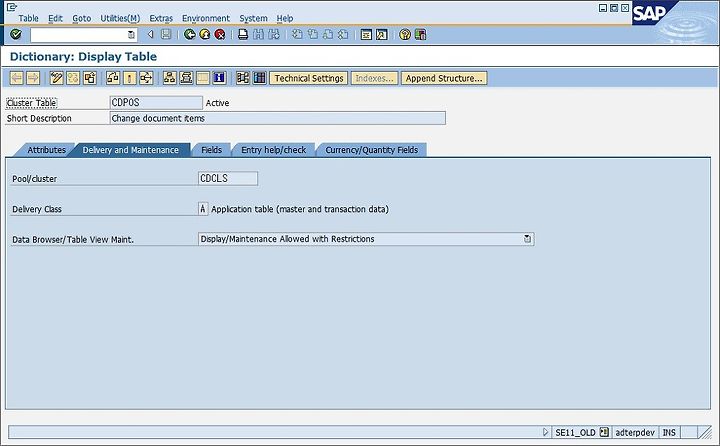The width and height of the screenshot is (720, 446).
Task: Open the Extras menu
Action: click(x=161, y=18)
